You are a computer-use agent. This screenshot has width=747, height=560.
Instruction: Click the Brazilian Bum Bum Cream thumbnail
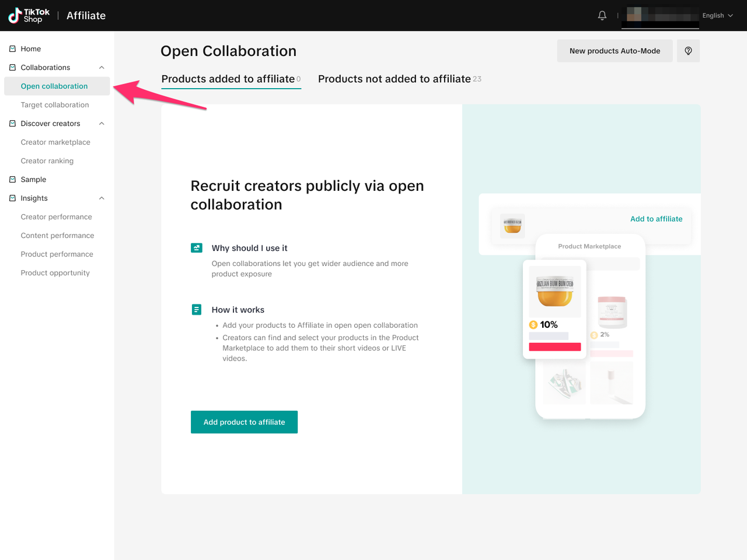tap(554, 292)
